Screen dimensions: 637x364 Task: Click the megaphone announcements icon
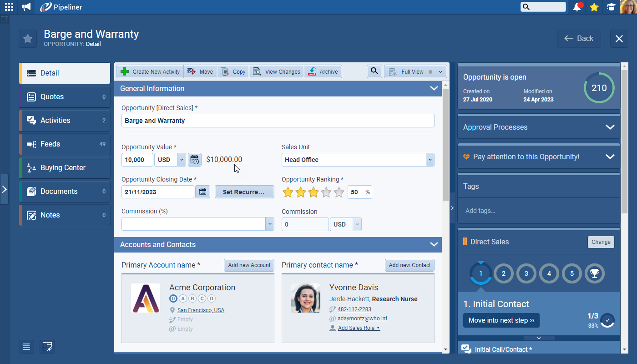(x=27, y=7)
